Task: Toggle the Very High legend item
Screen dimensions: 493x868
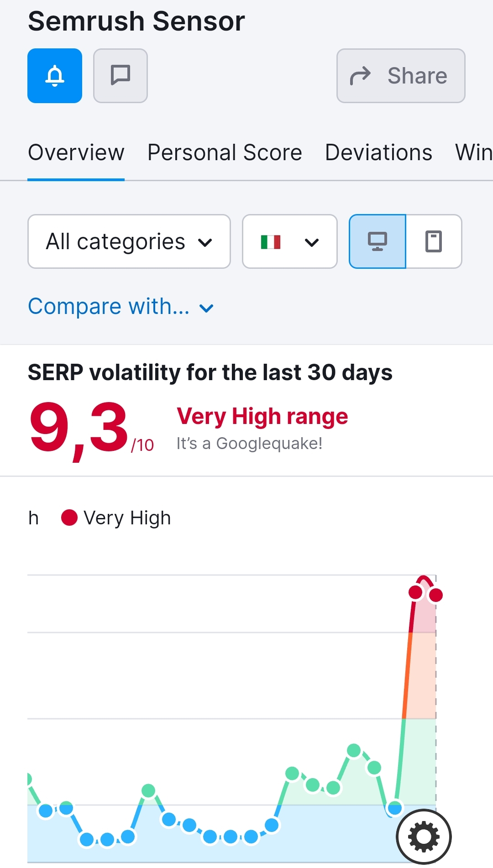Action: 116,518
